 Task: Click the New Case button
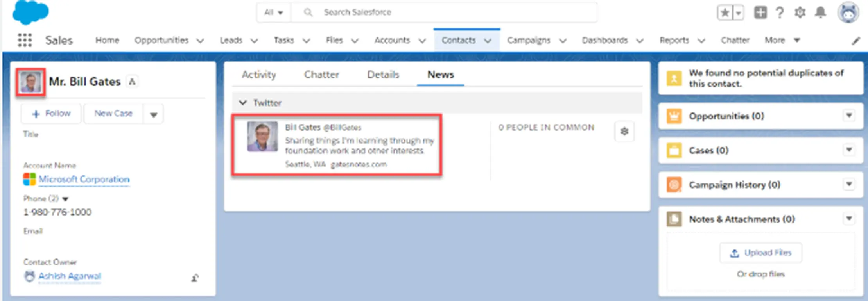pos(113,114)
